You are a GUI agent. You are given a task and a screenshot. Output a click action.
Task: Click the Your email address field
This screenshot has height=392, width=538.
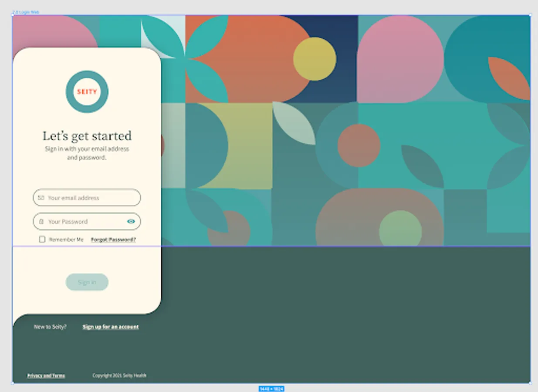pos(87,198)
